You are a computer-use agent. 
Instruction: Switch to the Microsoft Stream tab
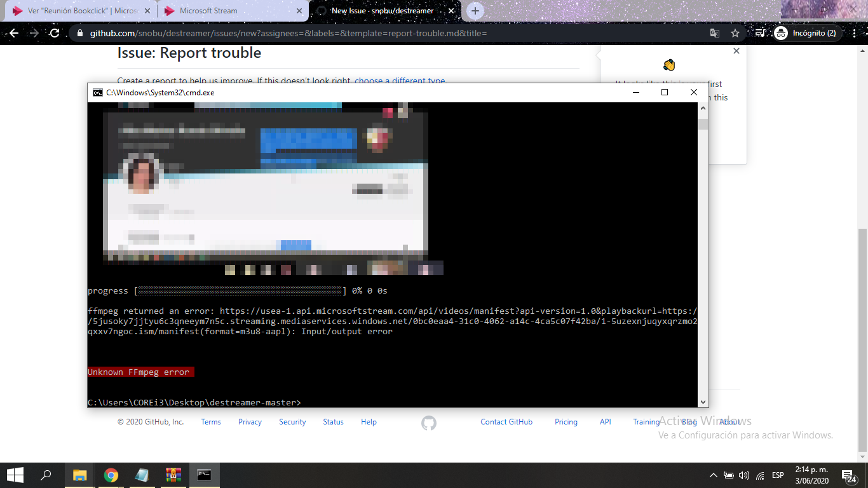[233, 11]
